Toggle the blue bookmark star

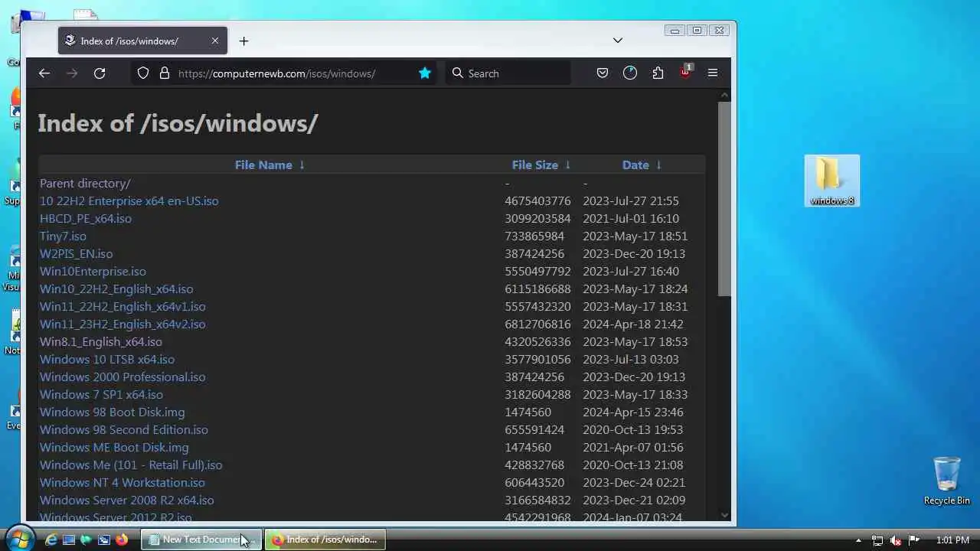(425, 73)
